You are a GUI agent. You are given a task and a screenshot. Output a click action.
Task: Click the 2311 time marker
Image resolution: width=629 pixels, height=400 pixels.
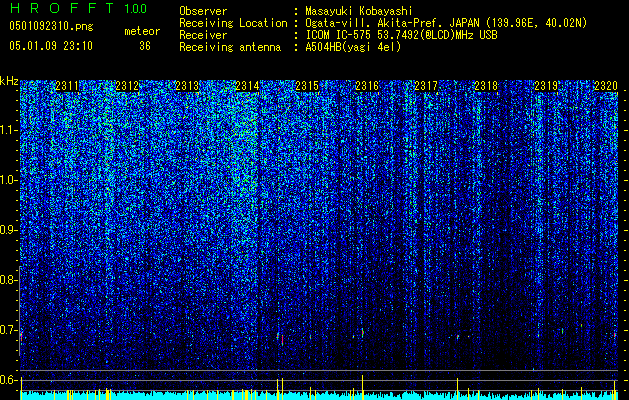tap(67, 86)
